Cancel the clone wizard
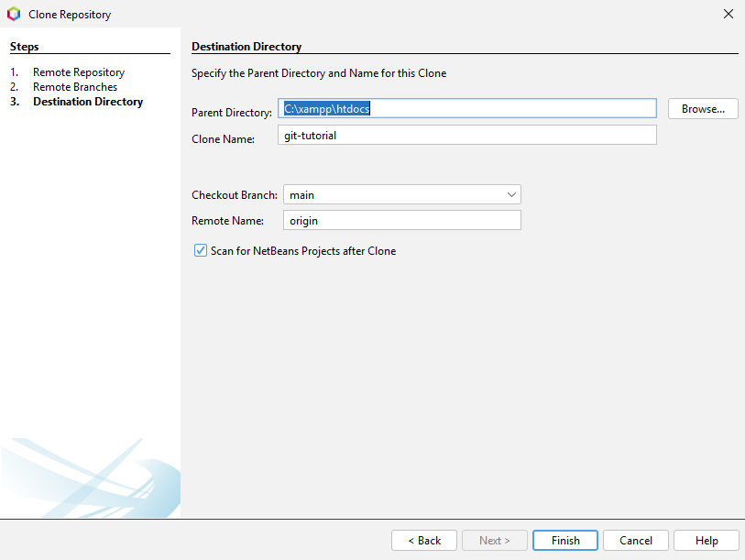Viewport: 745px width, 560px height. click(635, 540)
